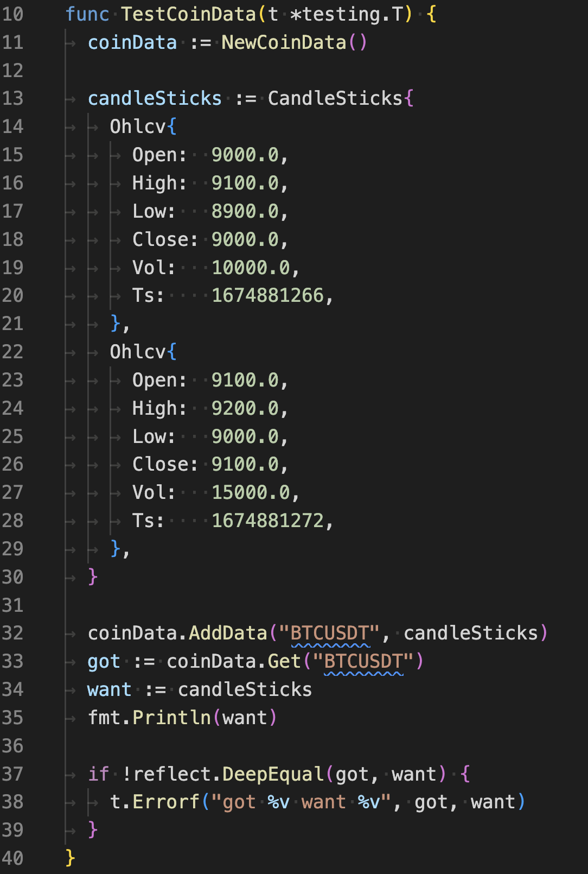Click the NewCoinData call
This screenshot has width=588, height=874.
pyautogui.click(x=283, y=42)
